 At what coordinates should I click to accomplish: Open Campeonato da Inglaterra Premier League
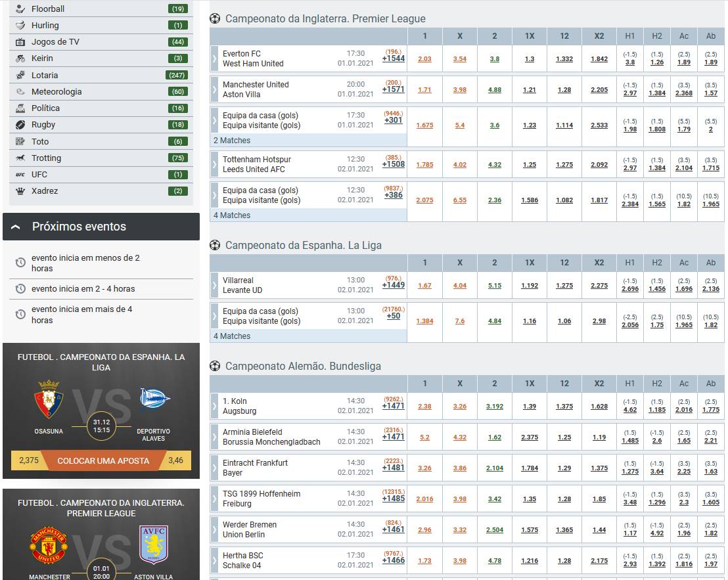pyautogui.click(x=325, y=18)
